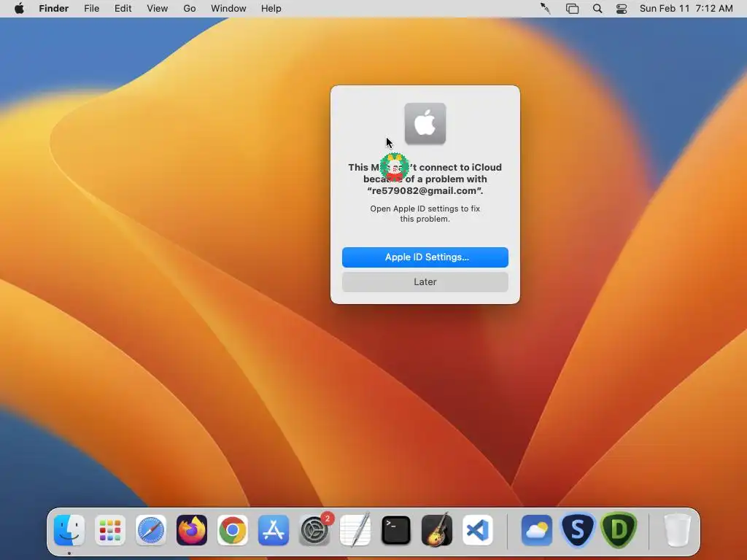This screenshot has width=747, height=560.
Task: Open System Settings with badge in Dock
Action: pyautogui.click(x=314, y=530)
